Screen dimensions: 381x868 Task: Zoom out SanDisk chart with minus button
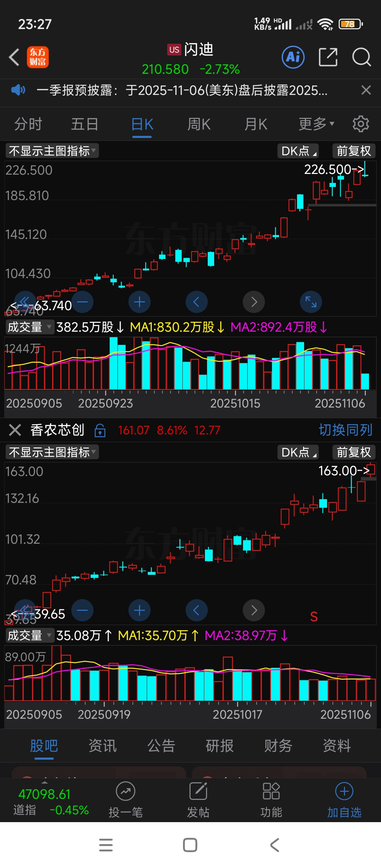[x=82, y=302]
